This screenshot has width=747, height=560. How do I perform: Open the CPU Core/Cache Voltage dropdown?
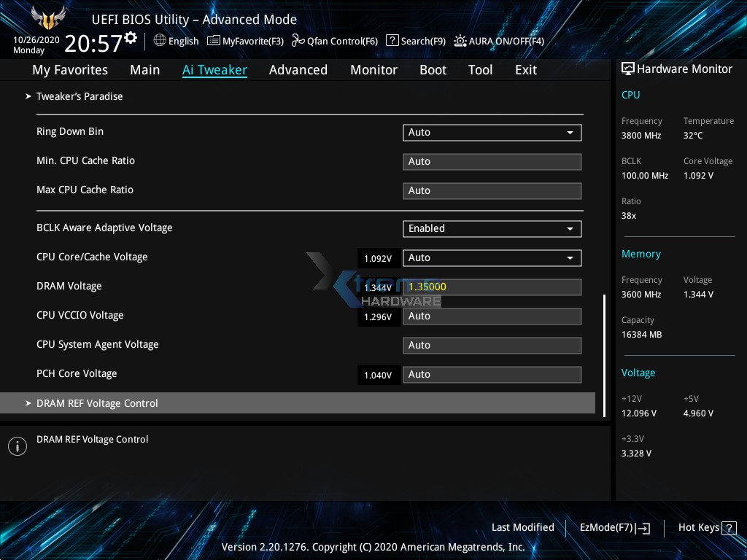tap(492, 257)
